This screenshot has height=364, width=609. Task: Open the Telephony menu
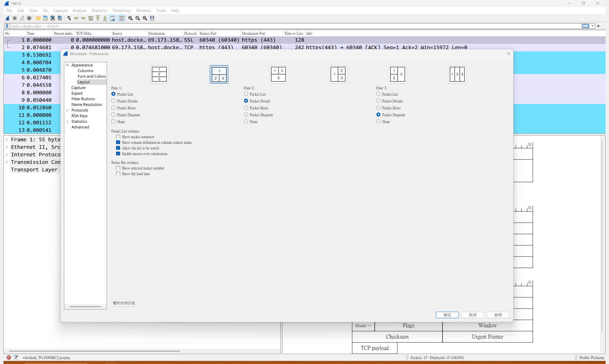click(121, 10)
